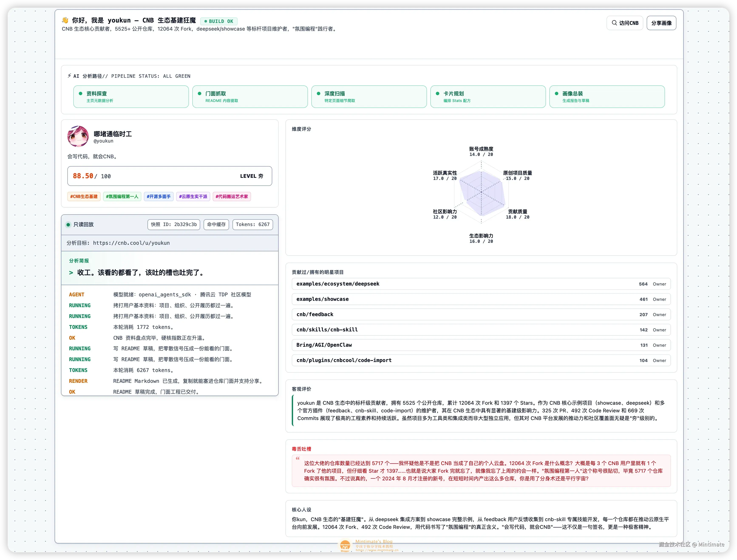Click the 564 star count for deepseek

(643, 284)
